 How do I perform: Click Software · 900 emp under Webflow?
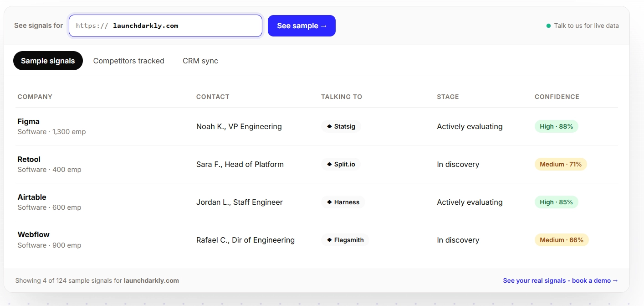coord(49,245)
